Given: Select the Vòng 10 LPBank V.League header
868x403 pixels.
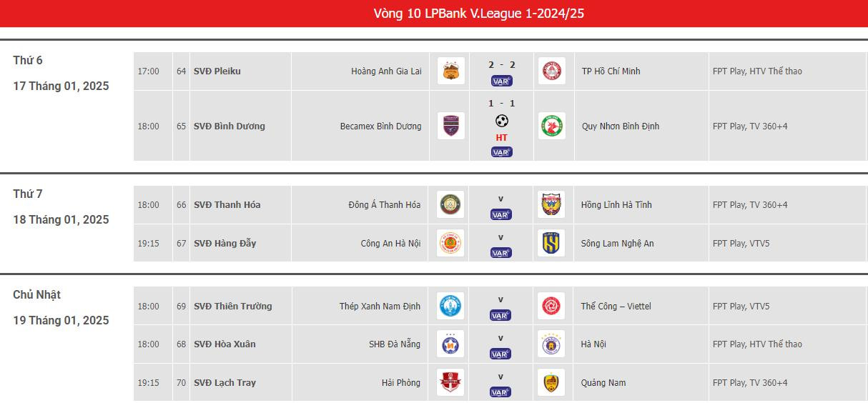Looking at the screenshot, I should click(x=478, y=14).
